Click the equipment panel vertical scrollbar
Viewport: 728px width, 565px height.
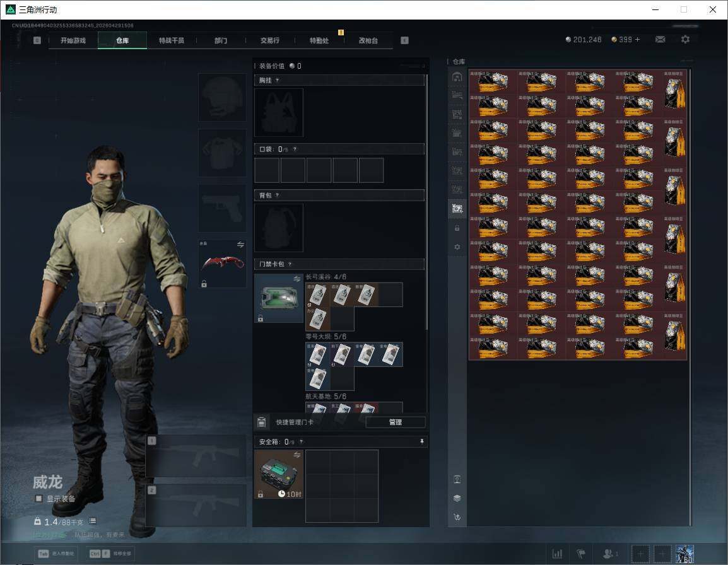pyautogui.click(x=426, y=202)
